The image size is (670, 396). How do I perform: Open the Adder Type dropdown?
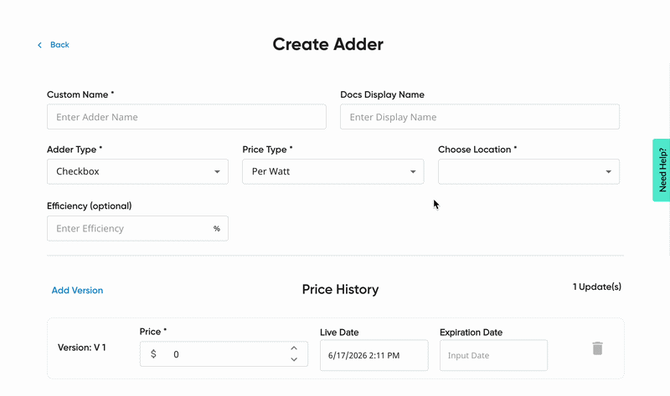(138, 172)
